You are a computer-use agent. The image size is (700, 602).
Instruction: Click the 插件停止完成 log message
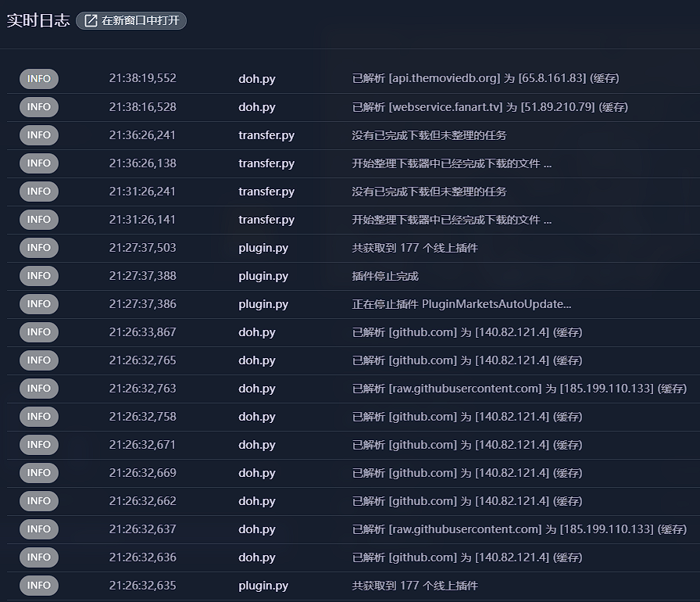[x=385, y=276]
